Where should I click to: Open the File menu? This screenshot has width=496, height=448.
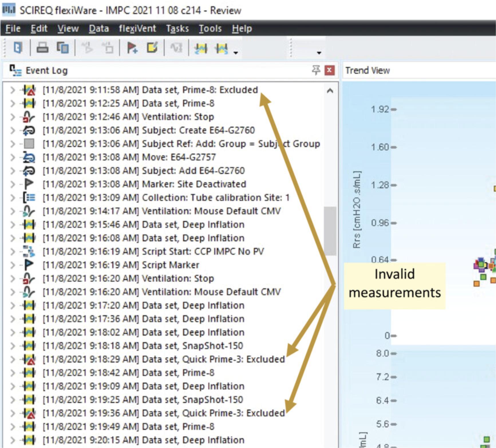(13, 28)
